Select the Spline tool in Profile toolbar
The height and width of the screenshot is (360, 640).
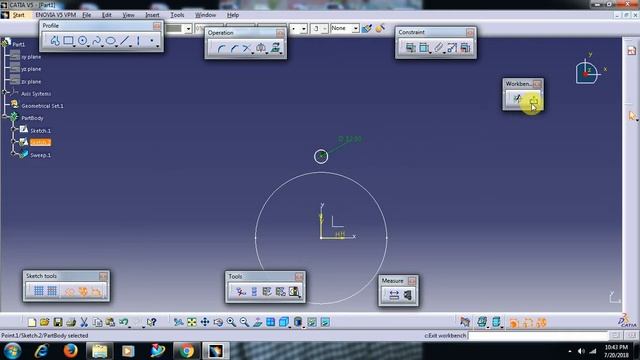[97, 40]
